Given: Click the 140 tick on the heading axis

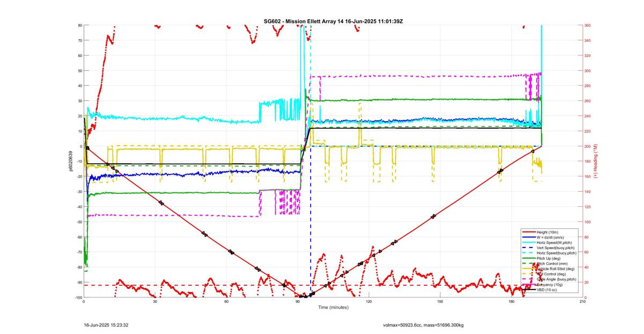Looking at the screenshot, I should (x=588, y=192).
